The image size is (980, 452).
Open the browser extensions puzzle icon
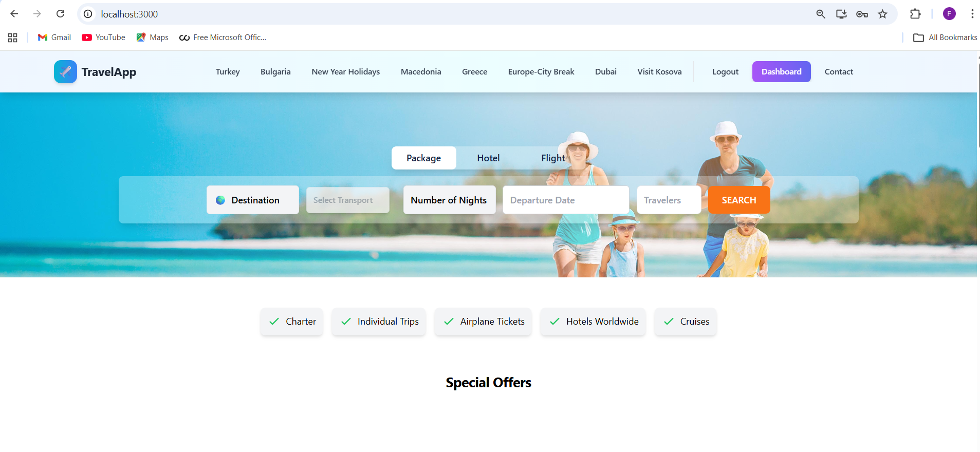pos(915,14)
